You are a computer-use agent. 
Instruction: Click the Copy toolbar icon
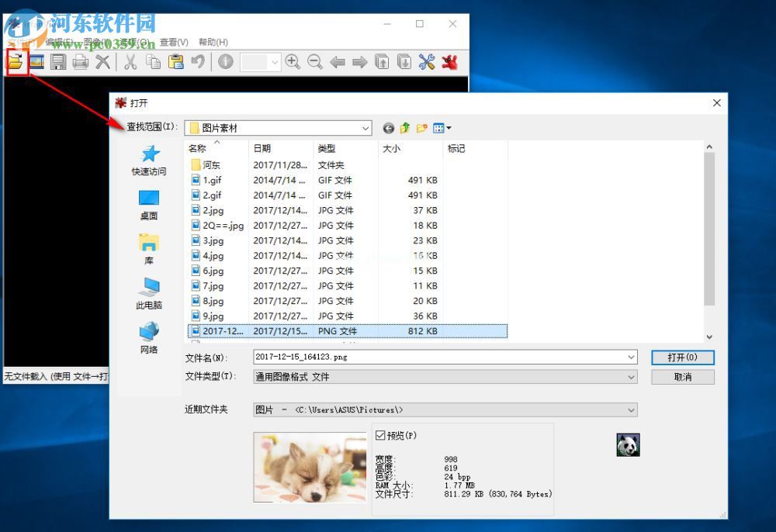tap(153, 62)
